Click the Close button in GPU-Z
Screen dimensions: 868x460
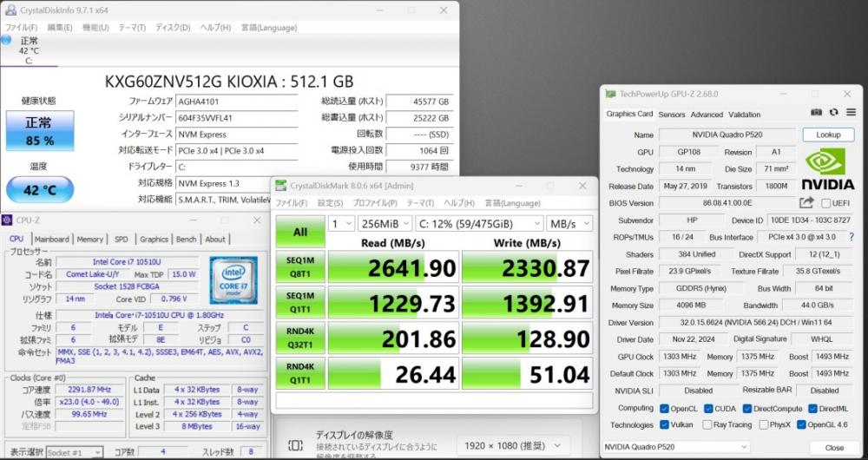pyautogui.click(x=834, y=447)
